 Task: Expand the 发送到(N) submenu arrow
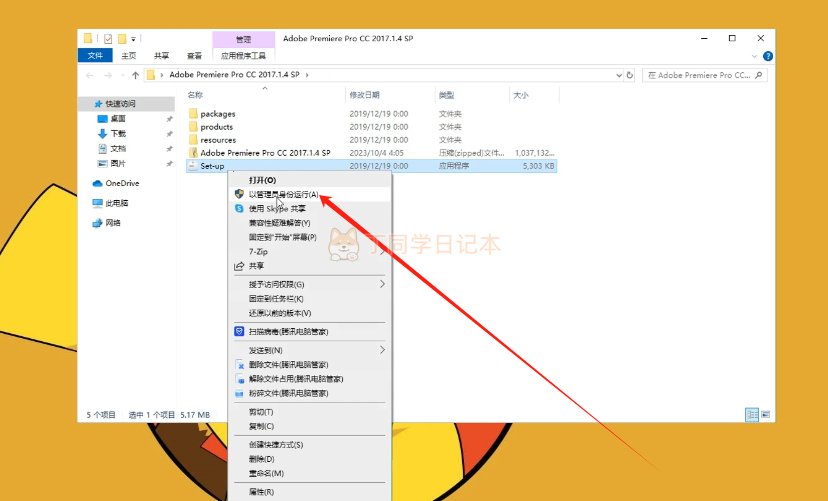[x=382, y=350]
